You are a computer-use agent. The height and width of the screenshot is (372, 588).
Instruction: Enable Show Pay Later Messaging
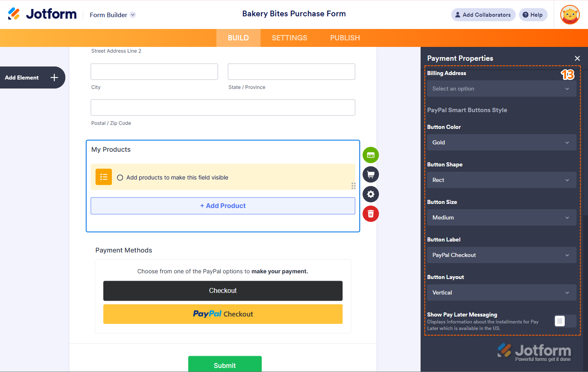coord(565,321)
